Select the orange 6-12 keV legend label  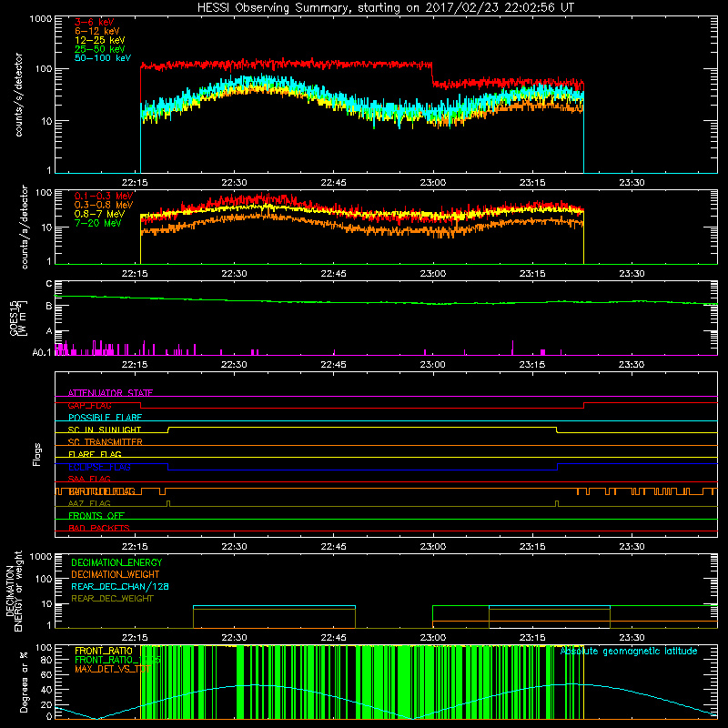pos(97,31)
